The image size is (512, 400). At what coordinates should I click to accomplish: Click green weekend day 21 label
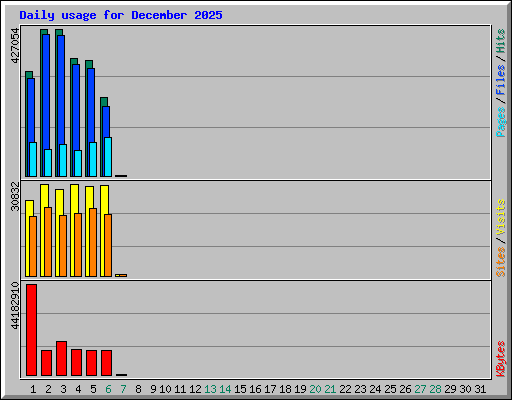(330, 389)
